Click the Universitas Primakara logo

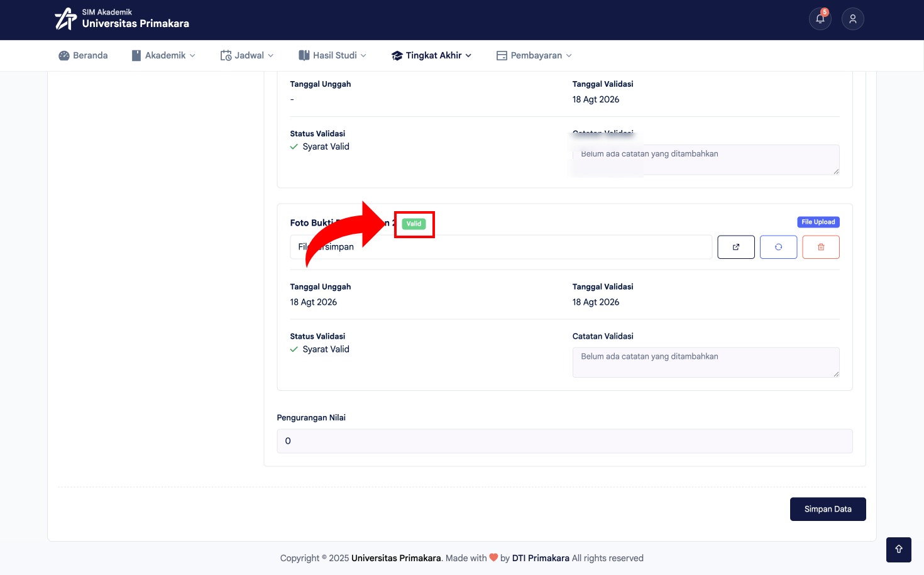click(x=65, y=19)
